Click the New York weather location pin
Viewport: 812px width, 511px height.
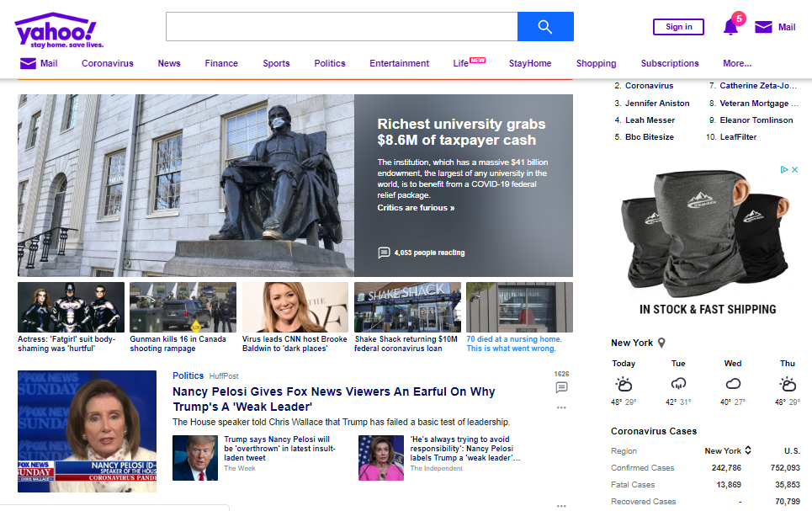pos(662,343)
